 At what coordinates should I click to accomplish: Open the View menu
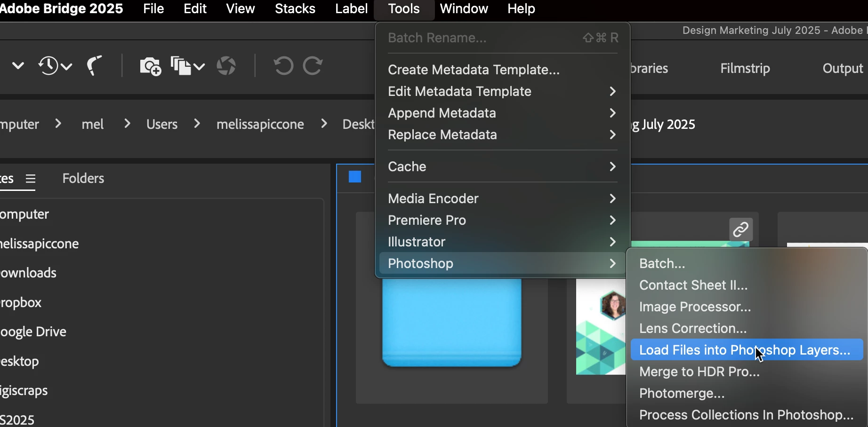tap(240, 9)
